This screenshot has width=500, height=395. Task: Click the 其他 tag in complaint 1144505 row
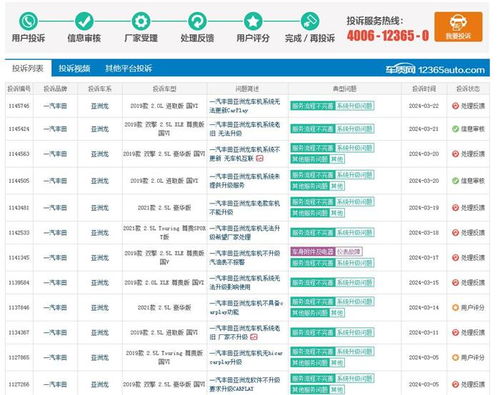click(x=337, y=186)
